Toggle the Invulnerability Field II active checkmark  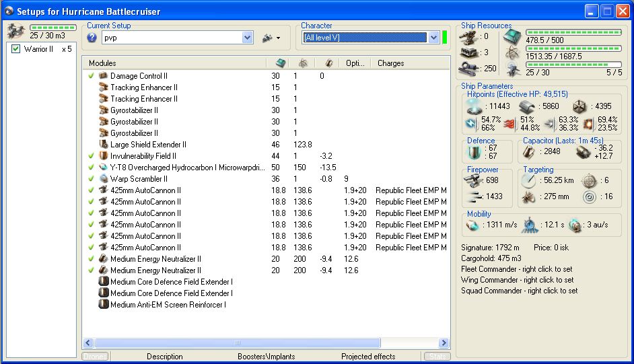pyautogui.click(x=91, y=156)
